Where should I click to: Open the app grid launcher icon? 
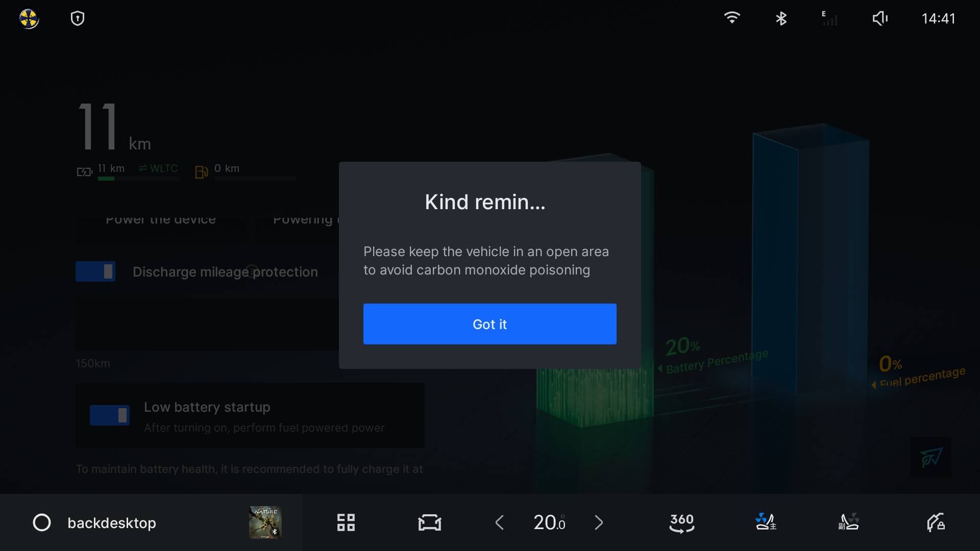tap(346, 522)
